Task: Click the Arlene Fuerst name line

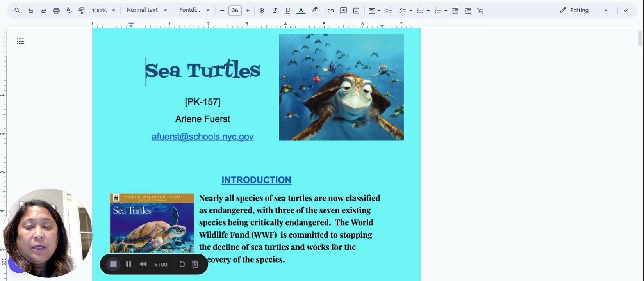Action: point(203,119)
